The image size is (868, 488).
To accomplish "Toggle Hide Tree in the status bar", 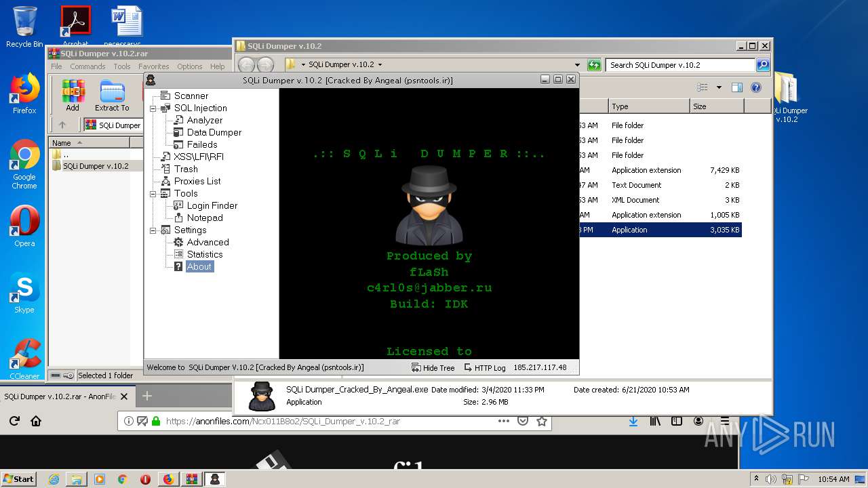I will pos(433,367).
